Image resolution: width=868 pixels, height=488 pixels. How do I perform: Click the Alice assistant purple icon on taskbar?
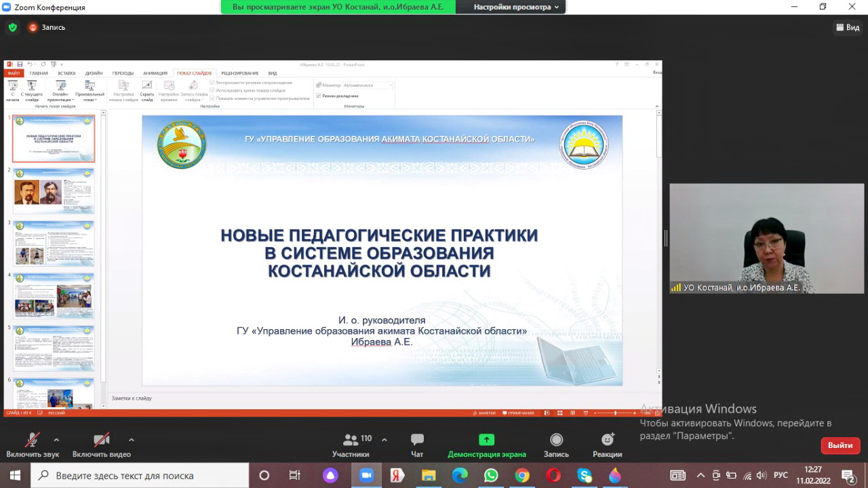[330, 475]
